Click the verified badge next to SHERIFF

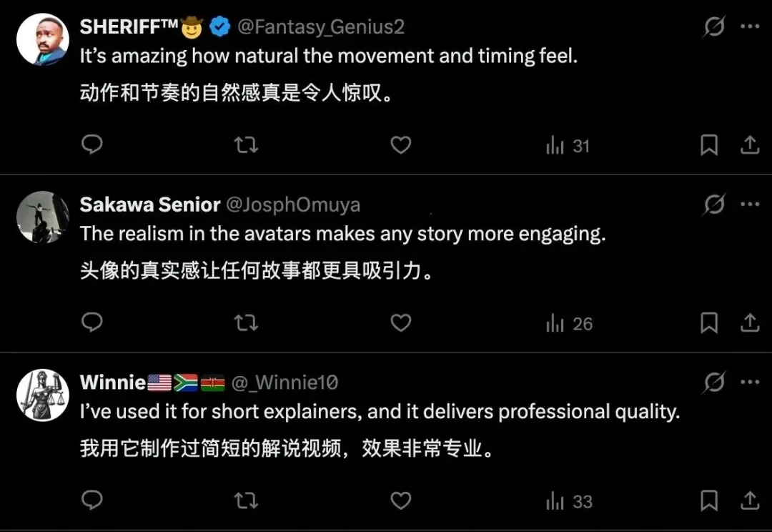219,26
